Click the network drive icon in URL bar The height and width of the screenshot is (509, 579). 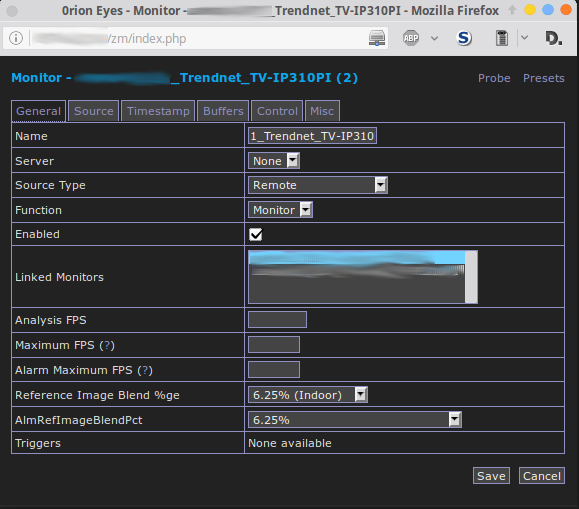pyautogui.click(x=377, y=38)
